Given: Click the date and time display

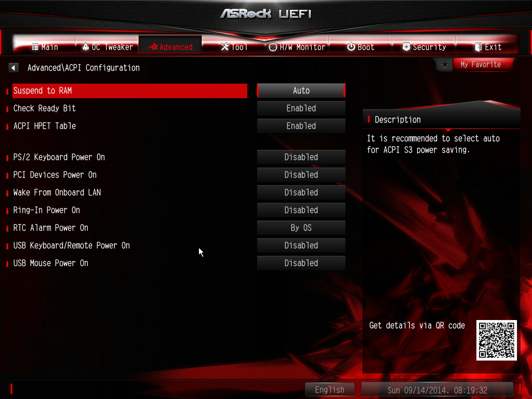Looking at the screenshot, I should 437,390.
